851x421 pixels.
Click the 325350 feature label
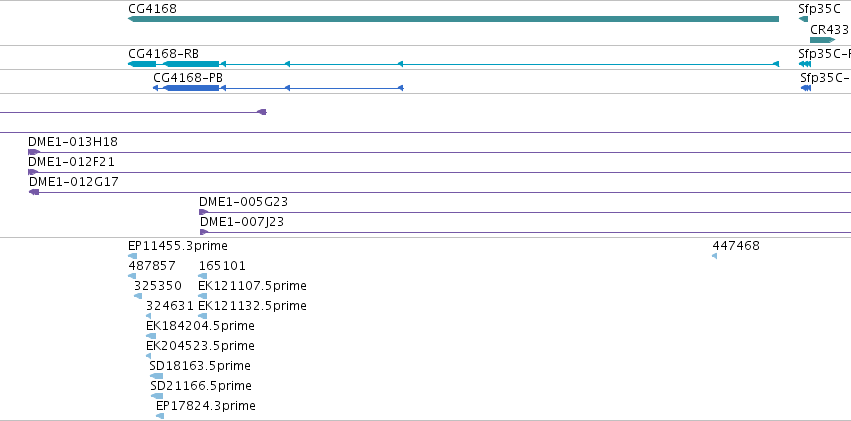[158, 286]
